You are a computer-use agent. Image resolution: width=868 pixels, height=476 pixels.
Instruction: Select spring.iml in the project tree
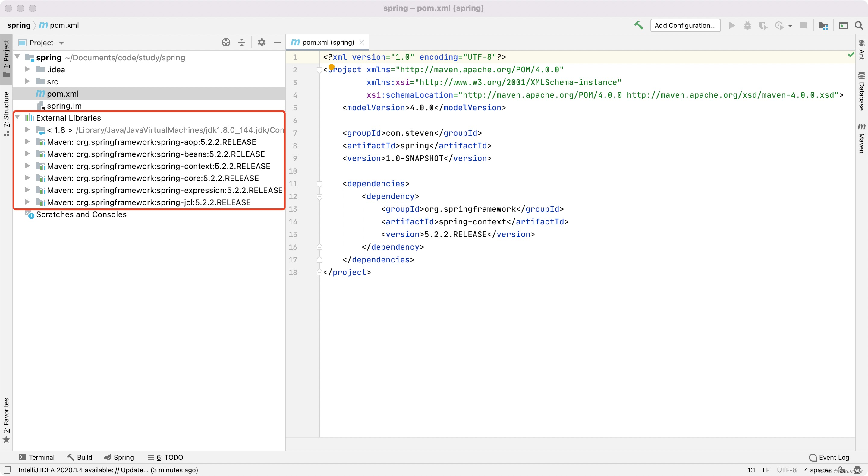tap(149, 106)
